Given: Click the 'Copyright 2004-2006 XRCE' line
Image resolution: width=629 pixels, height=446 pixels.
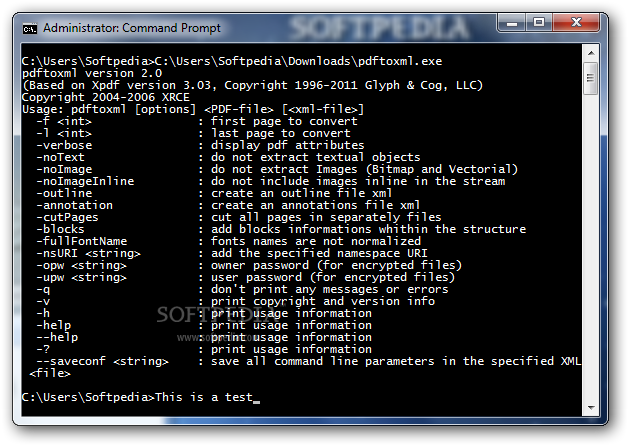Looking at the screenshot, I should pyautogui.click(x=106, y=97).
